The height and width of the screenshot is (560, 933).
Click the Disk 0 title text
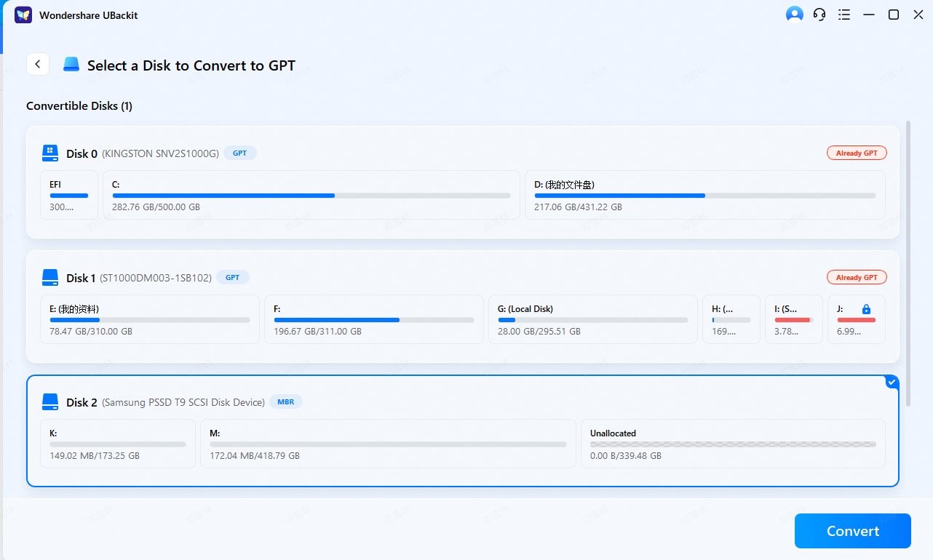point(82,153)
